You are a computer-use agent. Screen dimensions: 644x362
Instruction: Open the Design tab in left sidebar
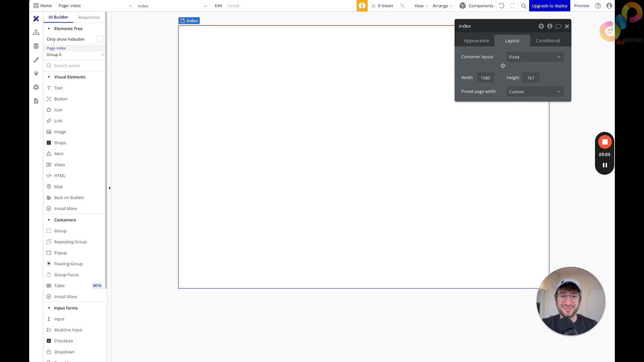pos(36,19)
